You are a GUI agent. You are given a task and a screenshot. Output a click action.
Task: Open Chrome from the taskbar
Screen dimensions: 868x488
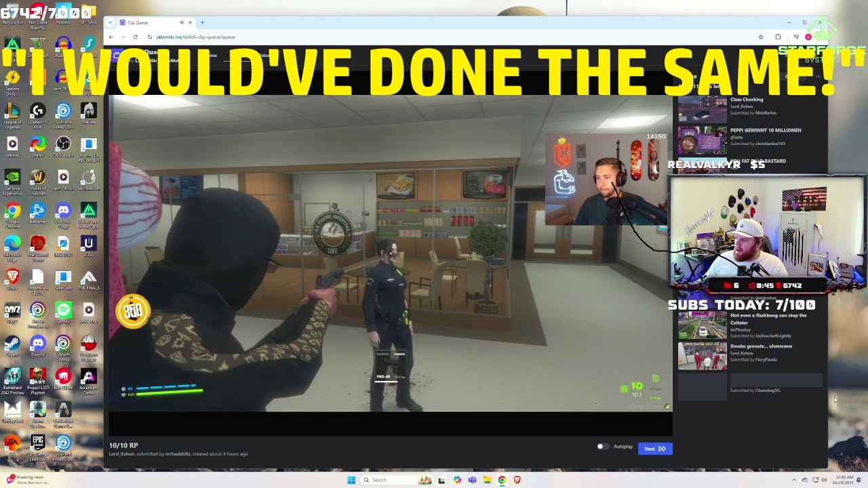pos(502,480)
